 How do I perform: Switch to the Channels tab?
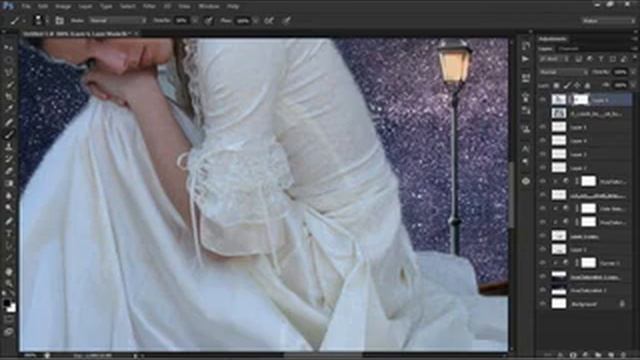tap(569, 49)
